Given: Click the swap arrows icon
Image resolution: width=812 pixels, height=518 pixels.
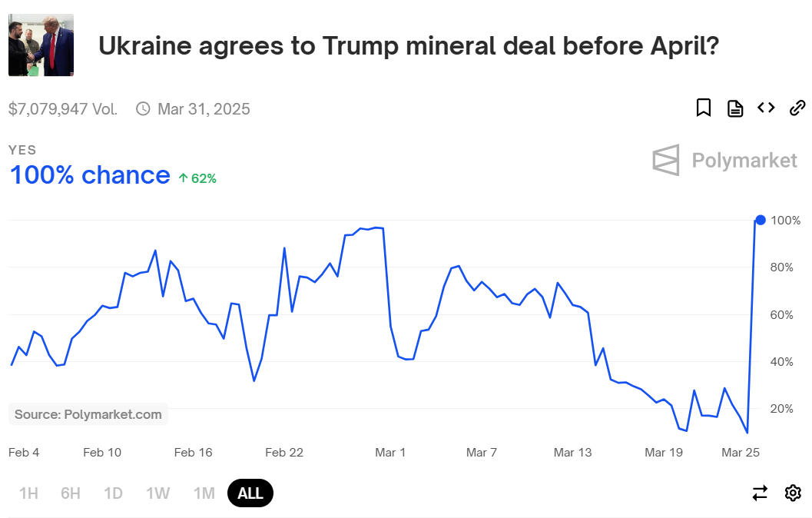Looking at the screenshot, I should (x=760, y=493).
